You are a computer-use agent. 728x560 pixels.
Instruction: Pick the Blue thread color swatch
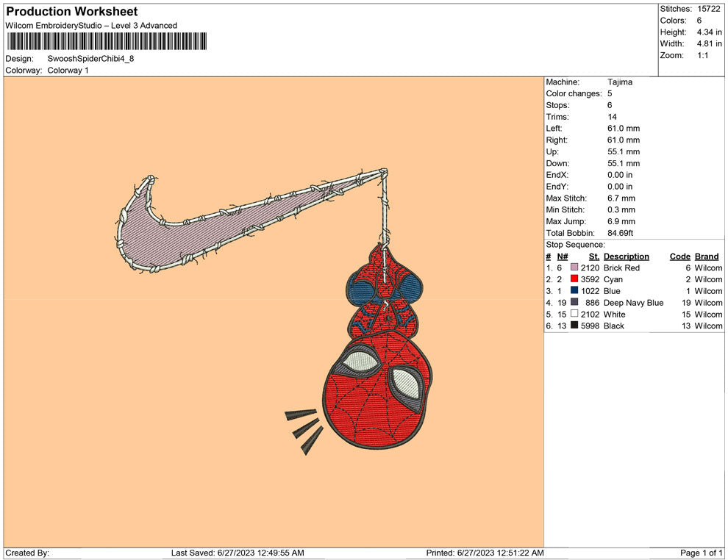574,291
